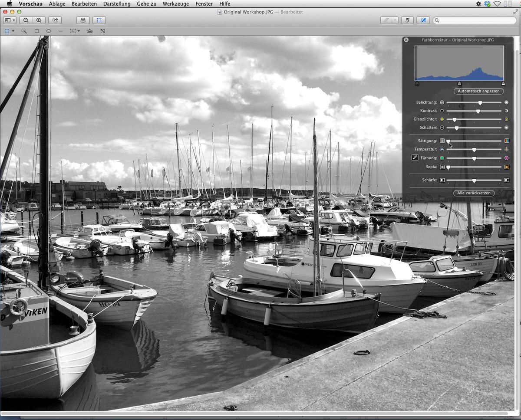This screenshot has height=420, width=521.
Task: Click the Schärfe slider
Action: pos(474,180)
